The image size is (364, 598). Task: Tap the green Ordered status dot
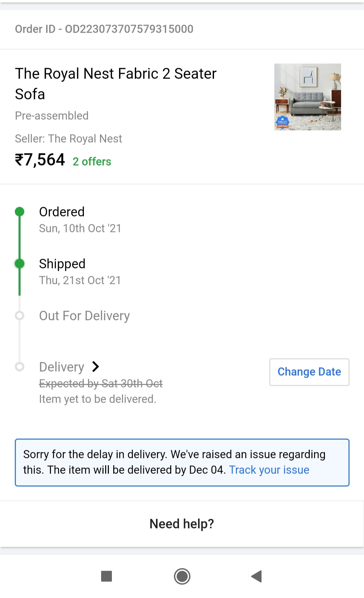click(x=20, y=211)
